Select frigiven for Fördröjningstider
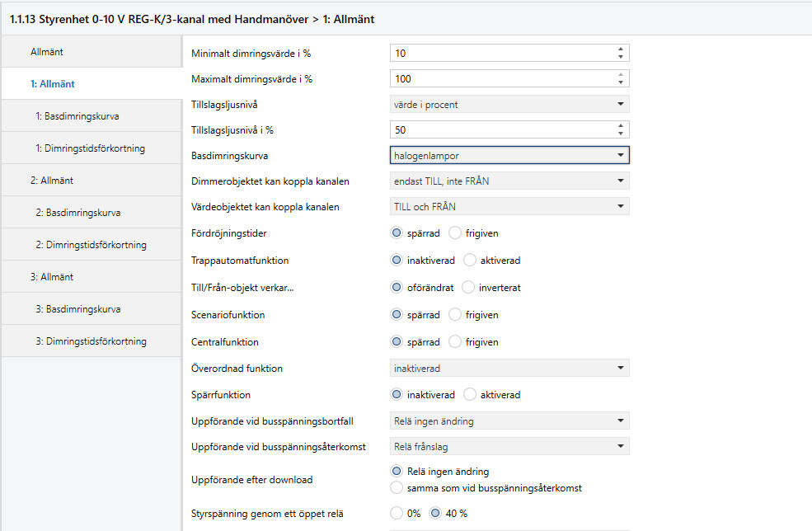The width and height of the screenshot is (812, 531). coord(455,233)
